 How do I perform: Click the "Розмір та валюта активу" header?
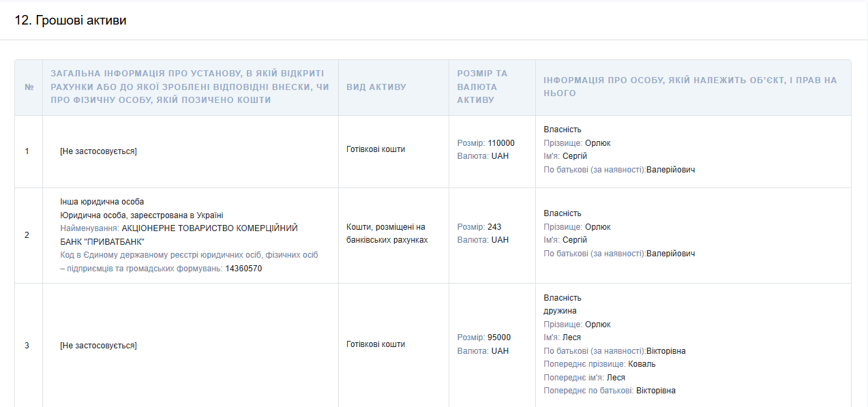pos(482,87)
